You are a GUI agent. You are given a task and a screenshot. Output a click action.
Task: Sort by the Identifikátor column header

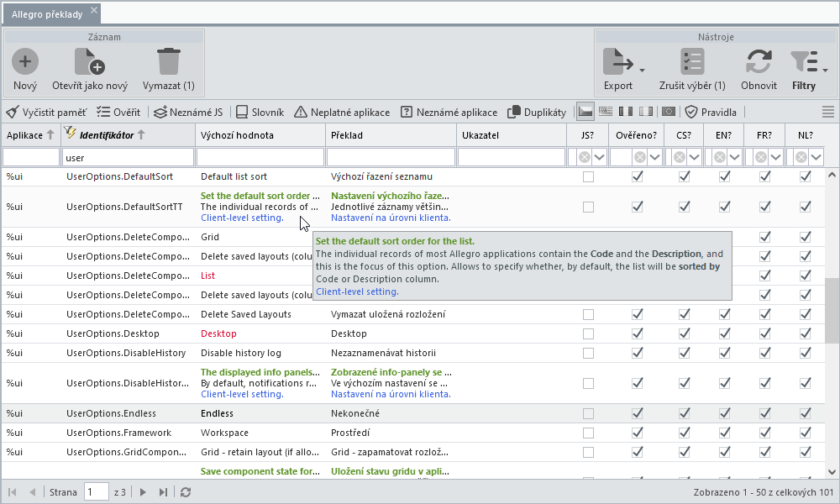point(128,135)
